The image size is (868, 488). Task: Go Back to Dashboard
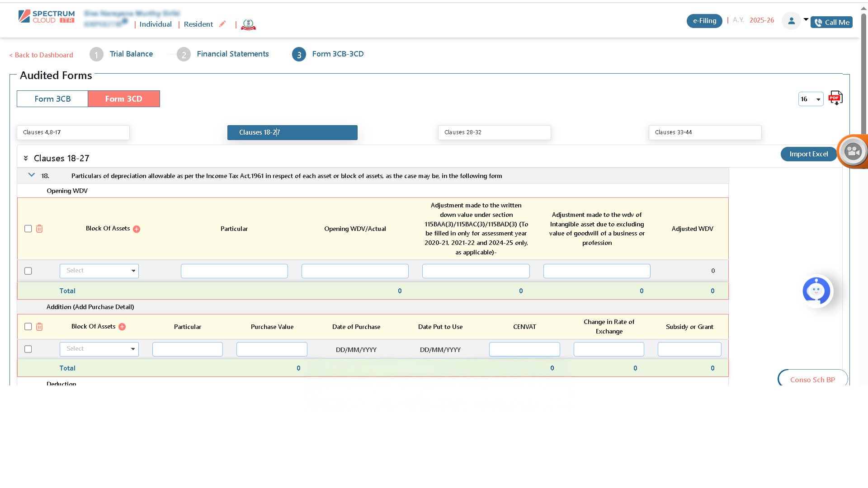(x=41, y=55)
